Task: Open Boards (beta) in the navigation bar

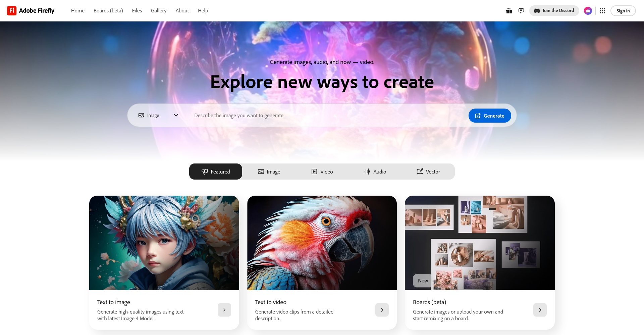Action: tap(108, 11)
